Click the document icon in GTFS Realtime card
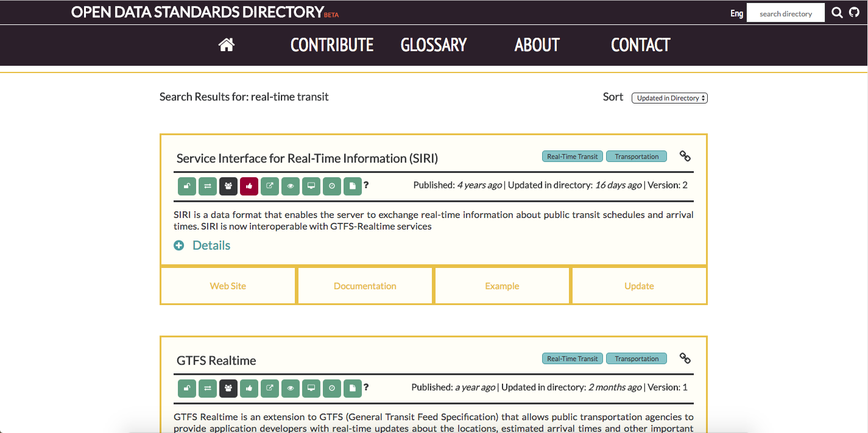The height and width of the screenshot is (433, 868). point(353,388)
